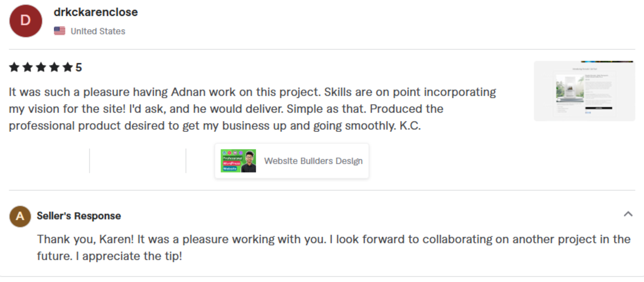Click the third rating star
Image resolution: width=644 pixels, height=282 pixels.
(41, 67)
